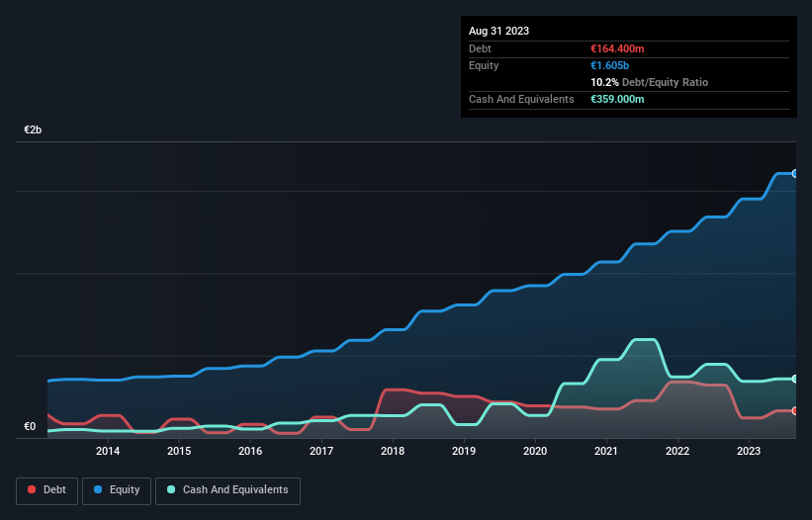Click the €0 y-axis label
The image size is (812, 520).
click(30, 426)
